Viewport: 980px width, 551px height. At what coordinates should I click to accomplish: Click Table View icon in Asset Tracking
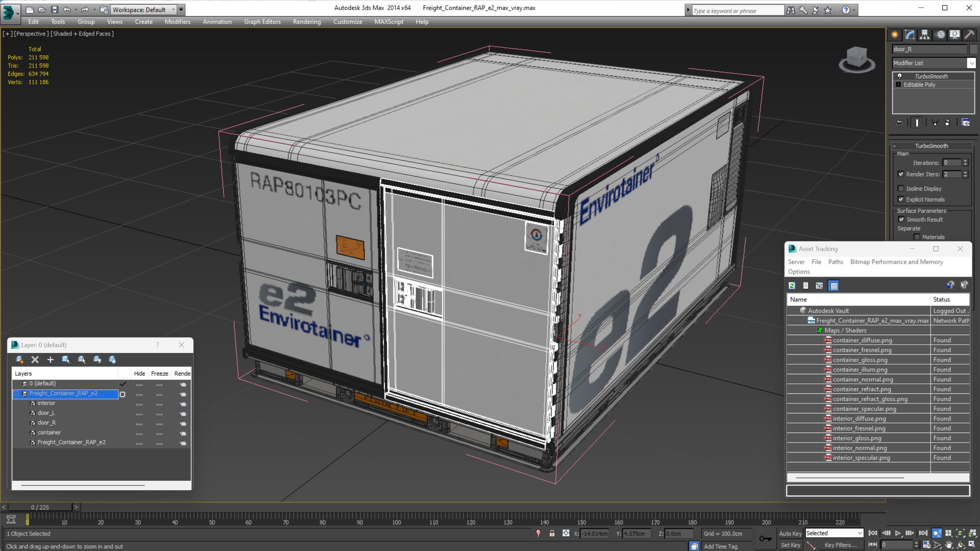834,286
